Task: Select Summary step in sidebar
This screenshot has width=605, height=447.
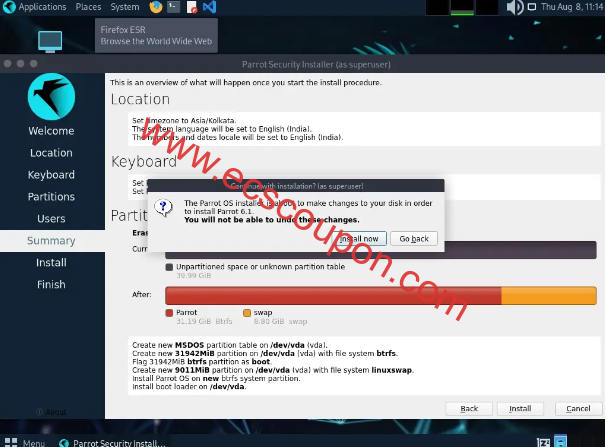Action: 51,241
